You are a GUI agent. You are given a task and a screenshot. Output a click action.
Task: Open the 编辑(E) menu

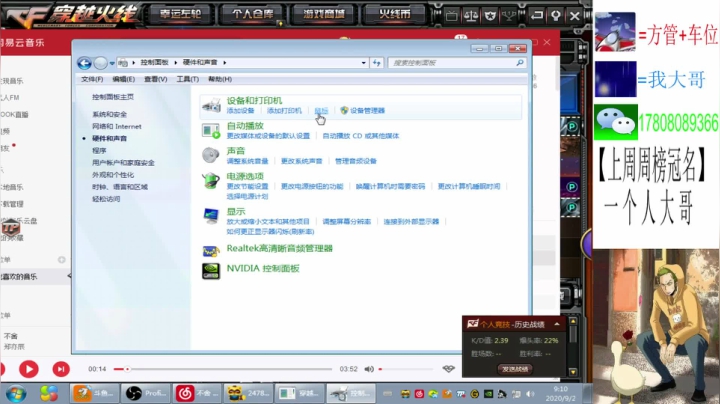(124, 79)
